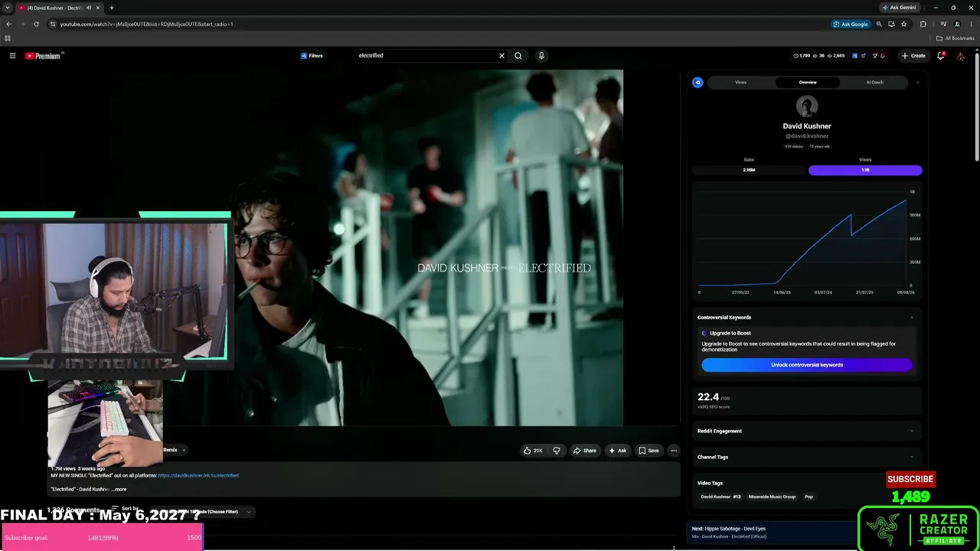
Task: Click the Create button
Action: coord(913,56)
